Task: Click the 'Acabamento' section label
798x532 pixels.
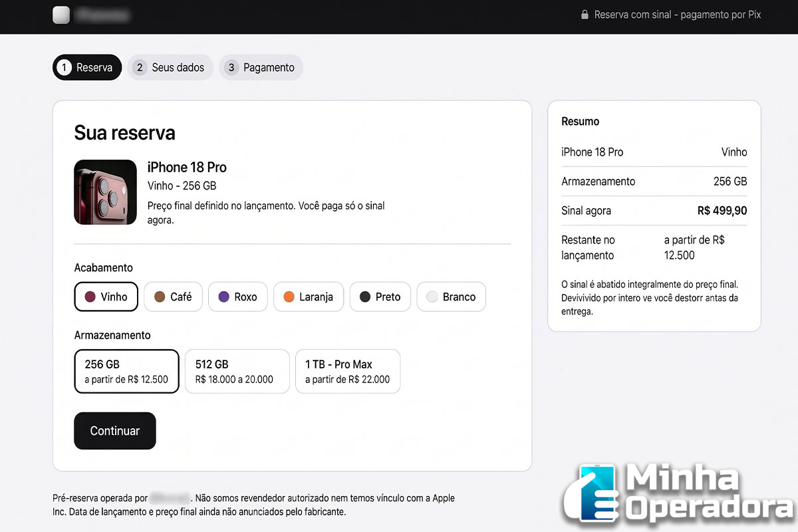Action: click(103, 268)
